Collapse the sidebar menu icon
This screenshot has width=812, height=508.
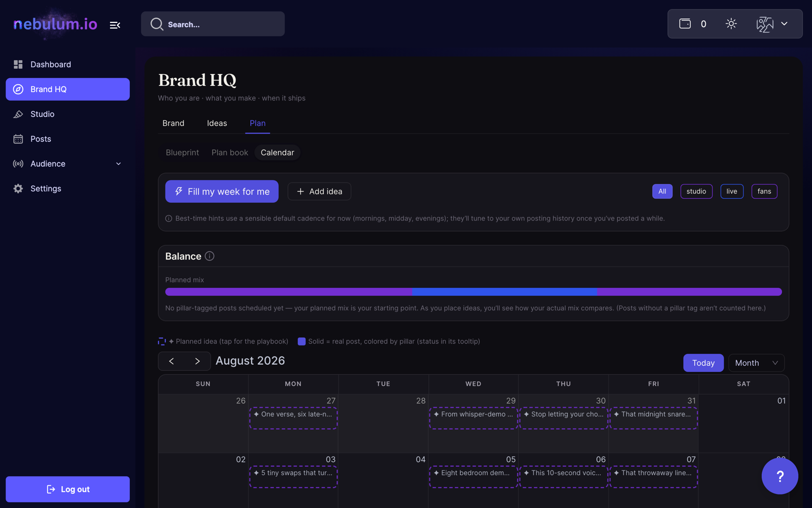point(115,25)
